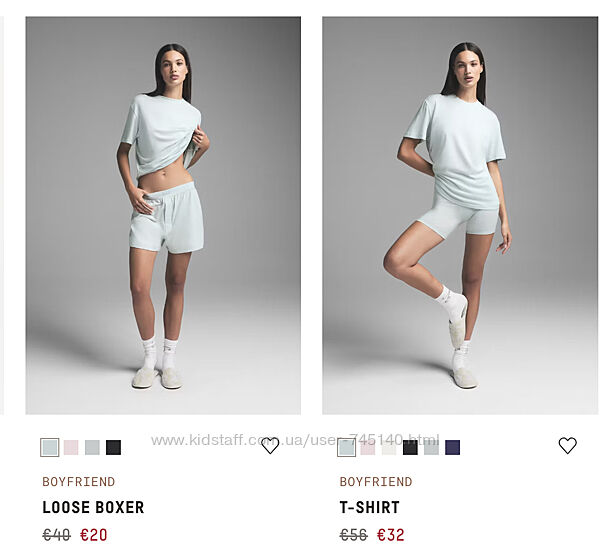The width and height of the screenshot is (600, 555).
Task: Open BOYFRIEND brand link above Loose Boxer
Action: (x=78, y=482)
